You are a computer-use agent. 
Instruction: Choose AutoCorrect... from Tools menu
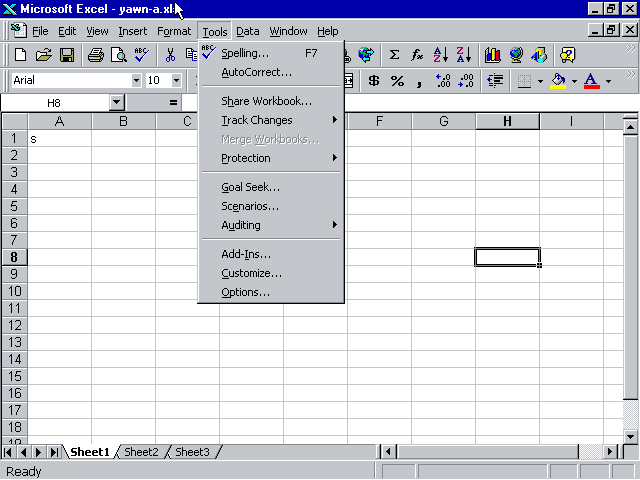coord(271,72)
